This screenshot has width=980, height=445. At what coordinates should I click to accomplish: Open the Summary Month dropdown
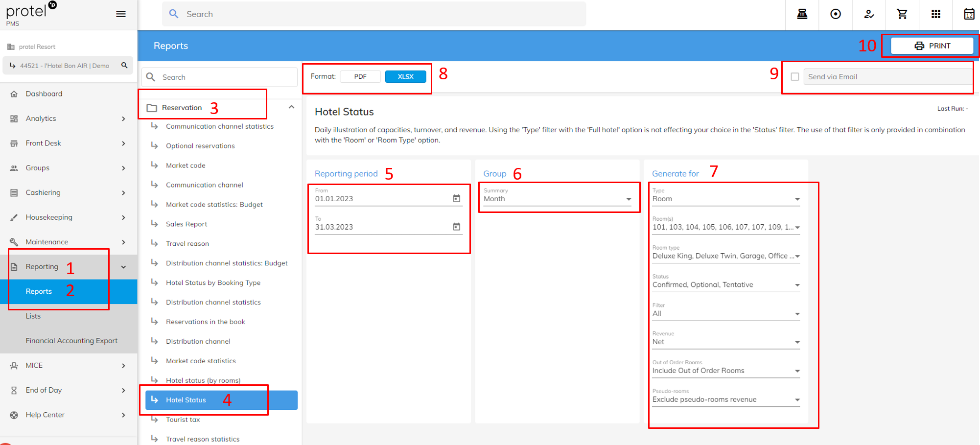[557, 199]
